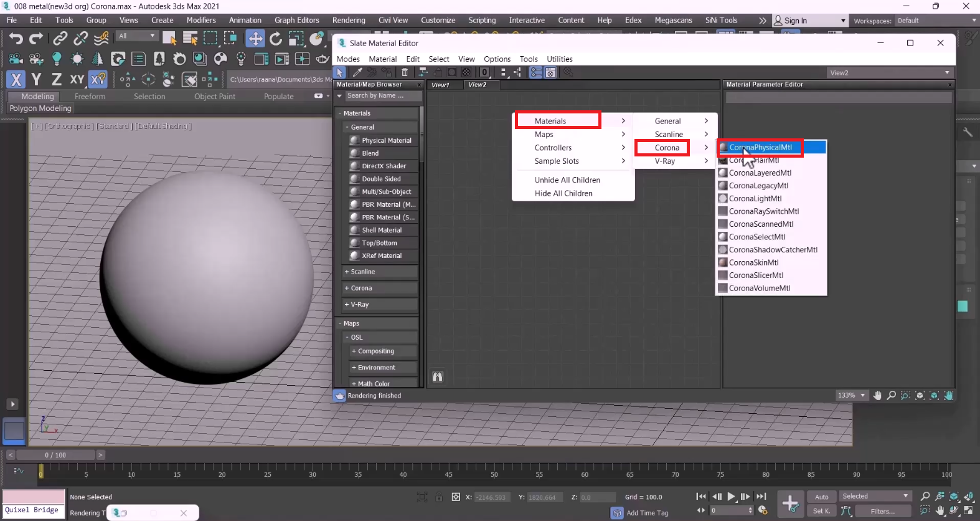Click the selection lock padlock icon

click(x=439, y=497)
